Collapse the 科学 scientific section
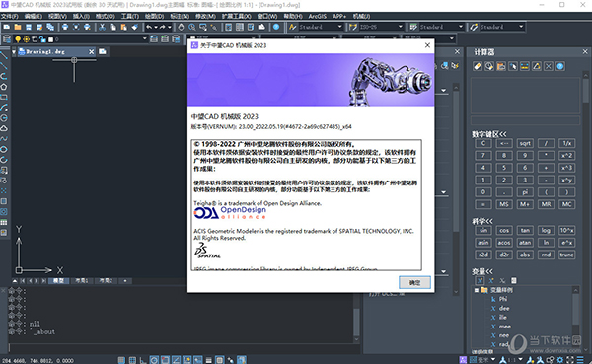 point(482,221)
